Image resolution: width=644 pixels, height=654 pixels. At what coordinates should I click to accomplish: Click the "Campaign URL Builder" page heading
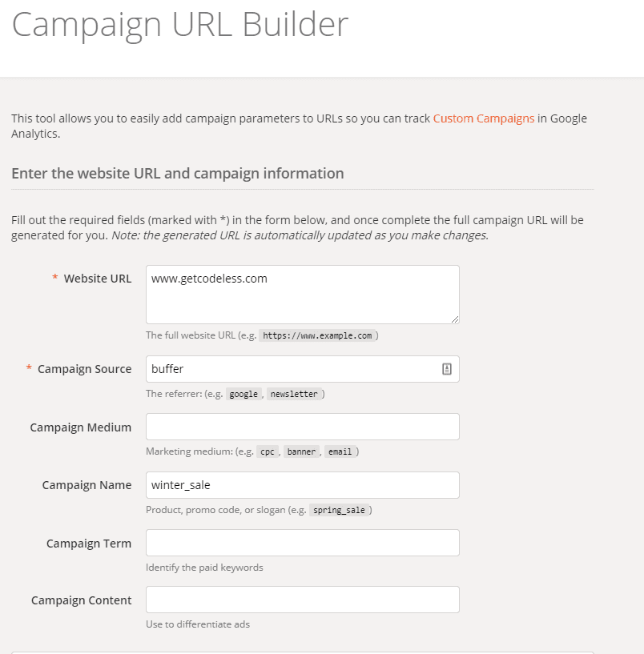coord(179,25)
